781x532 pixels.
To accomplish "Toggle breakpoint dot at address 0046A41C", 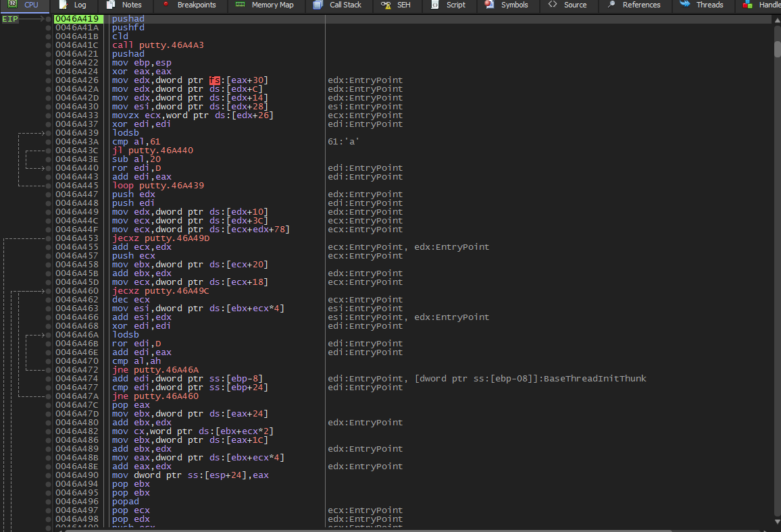I will point(48,45).
